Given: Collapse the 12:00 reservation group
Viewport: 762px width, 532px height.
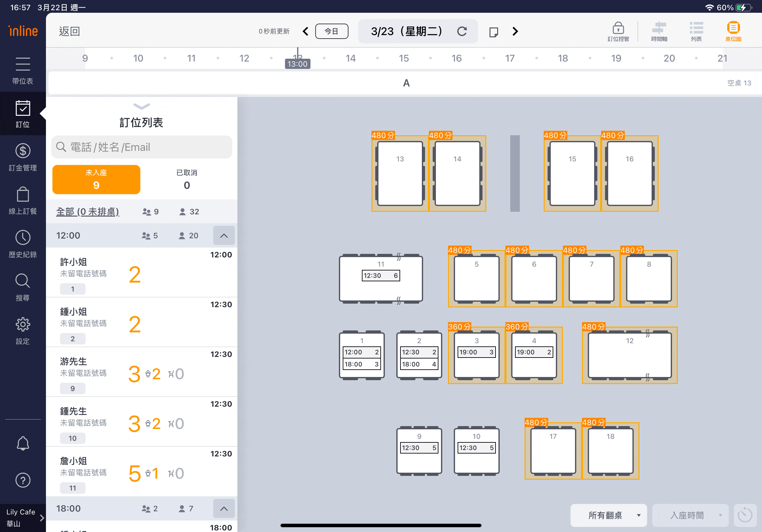Looking at the screenshot, I should click(224, 236).
